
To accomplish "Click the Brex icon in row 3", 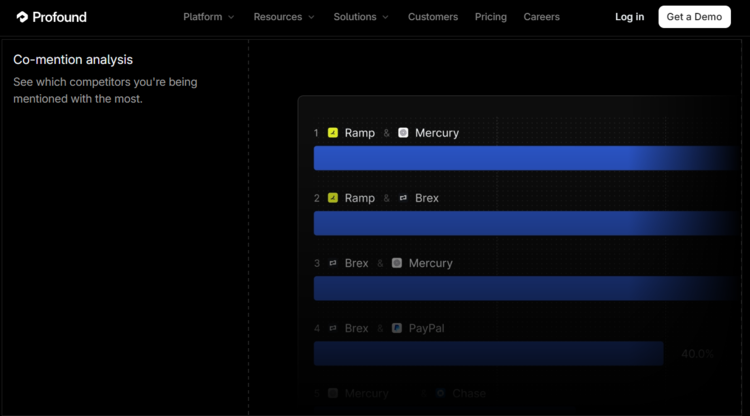I will point(333,263).
